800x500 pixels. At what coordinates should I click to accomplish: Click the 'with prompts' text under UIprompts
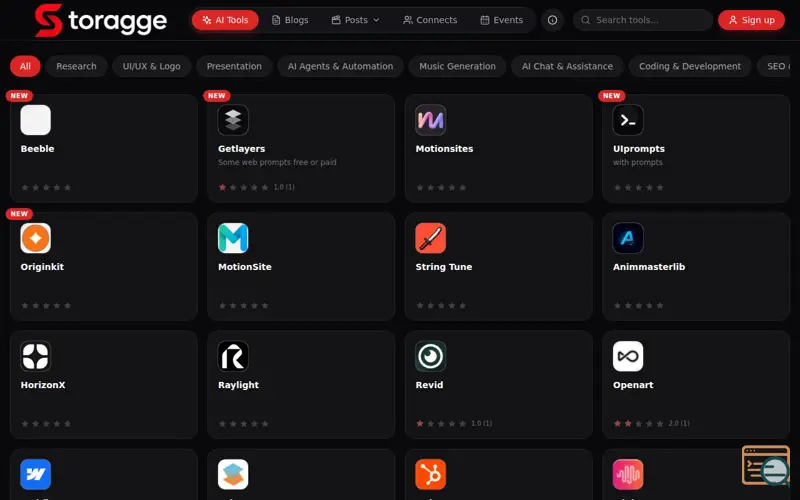[638, 162]
